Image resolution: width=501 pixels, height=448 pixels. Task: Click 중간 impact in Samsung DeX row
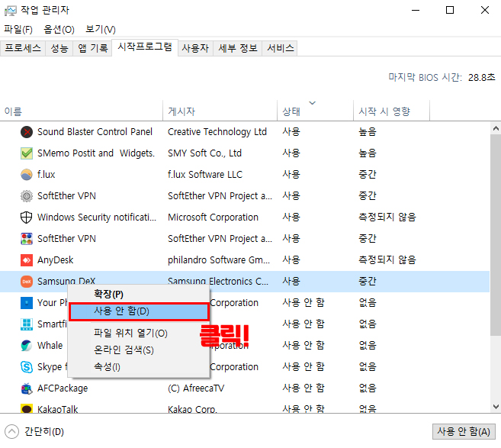368,282
